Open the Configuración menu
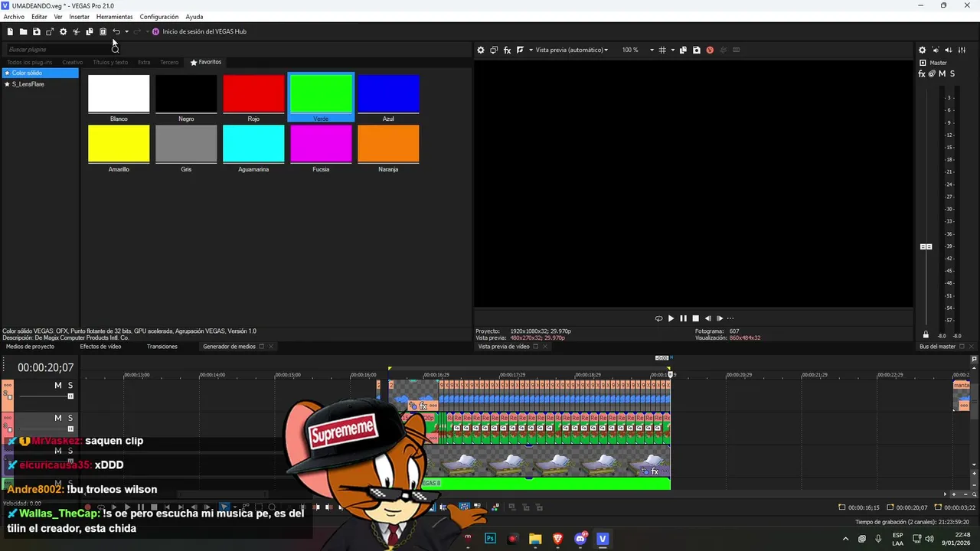Image resolution: width=980 pixels, height=551 pixels. coord(159,17)
